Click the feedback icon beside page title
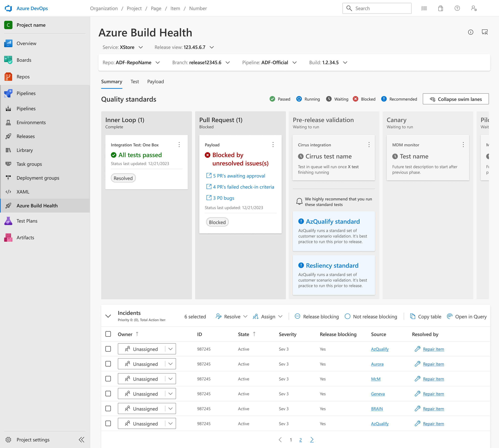The image size is (499, 448). tap(484, 32)
